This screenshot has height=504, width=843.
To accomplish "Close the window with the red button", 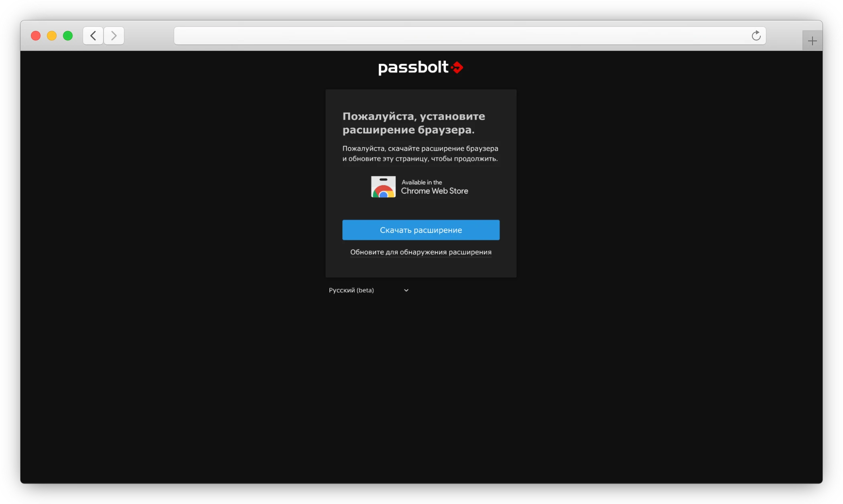I will pyautogui.click(x=36, y=36).
